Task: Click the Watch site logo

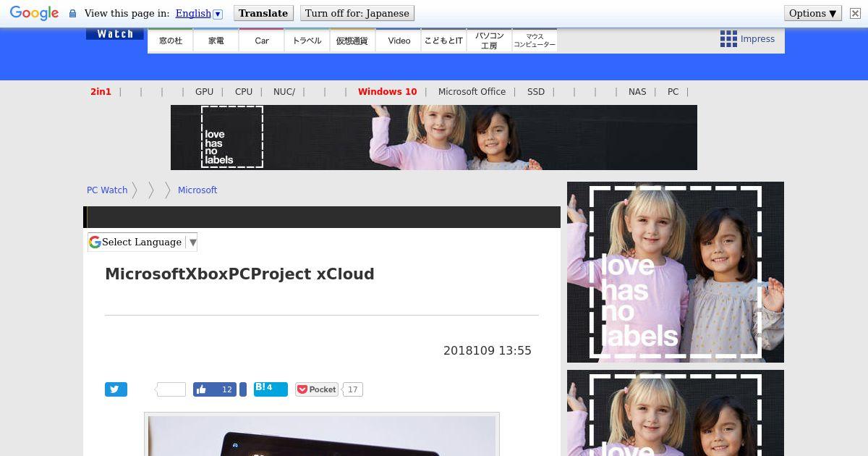Action: (x=115, y=34)
